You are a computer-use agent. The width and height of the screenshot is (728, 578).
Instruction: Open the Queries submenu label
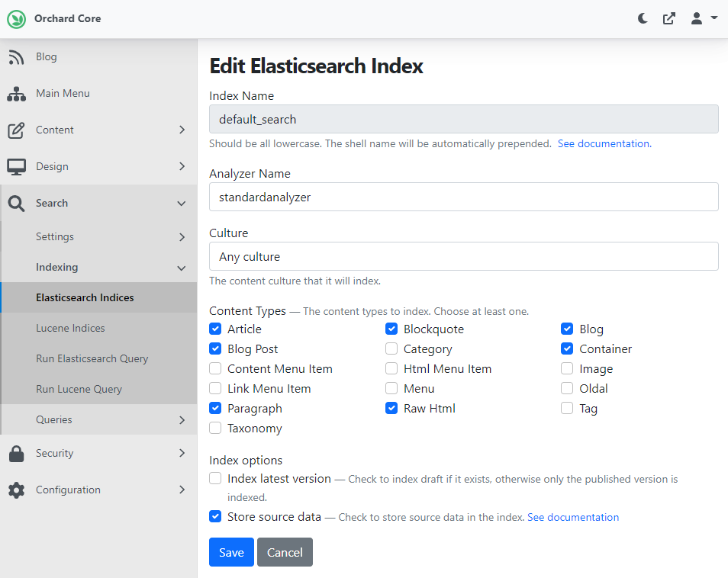pos(54,420)
